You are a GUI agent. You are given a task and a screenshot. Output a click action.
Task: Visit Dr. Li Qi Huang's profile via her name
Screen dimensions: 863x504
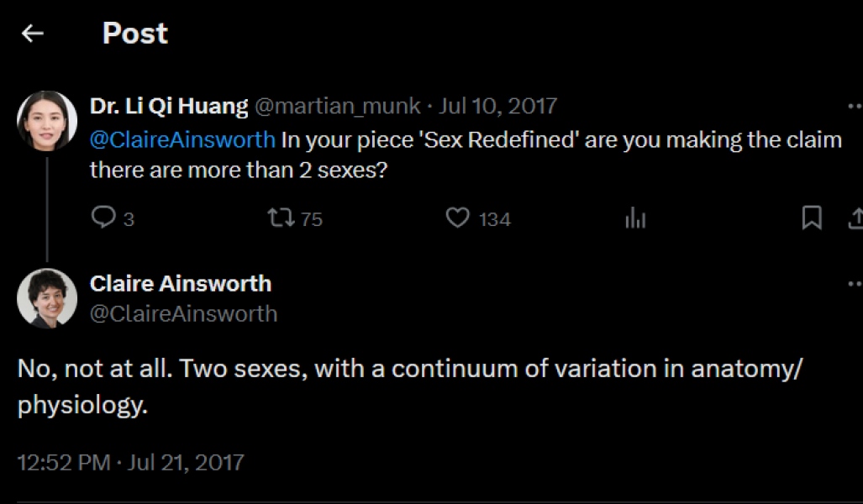pos(167,105)
